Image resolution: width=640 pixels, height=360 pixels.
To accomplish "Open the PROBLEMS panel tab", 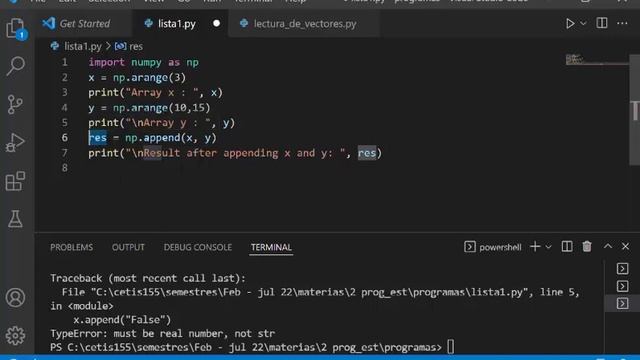I will point(71,247).
